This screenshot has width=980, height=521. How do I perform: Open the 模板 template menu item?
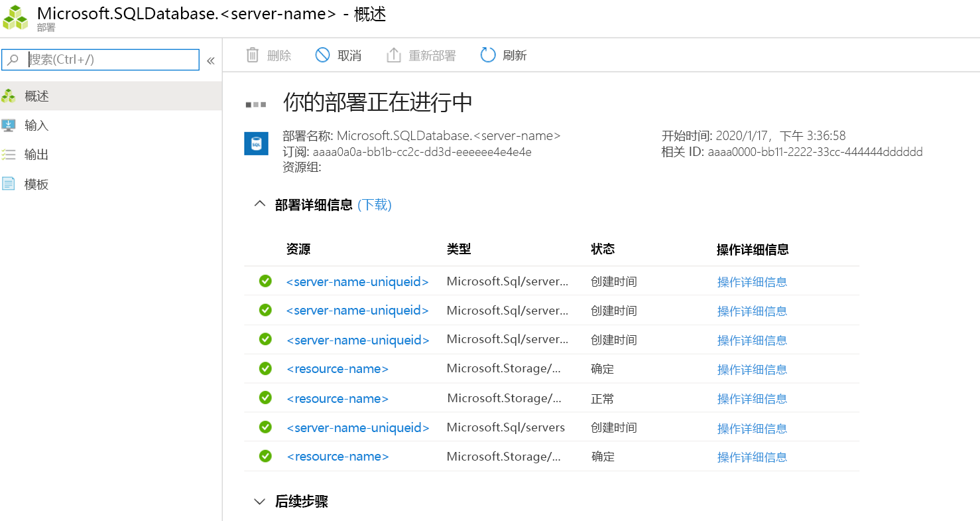click(x=111, y=184)
